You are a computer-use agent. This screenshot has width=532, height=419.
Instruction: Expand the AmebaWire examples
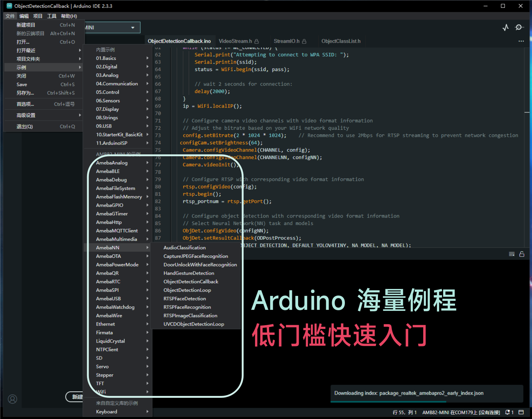click(x=118, y=315)
